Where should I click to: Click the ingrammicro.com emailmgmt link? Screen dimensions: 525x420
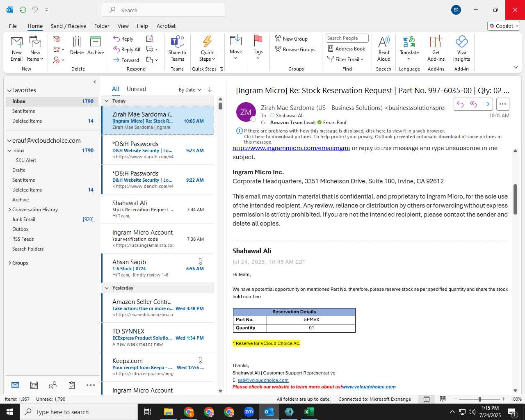[x=291, y=148]
